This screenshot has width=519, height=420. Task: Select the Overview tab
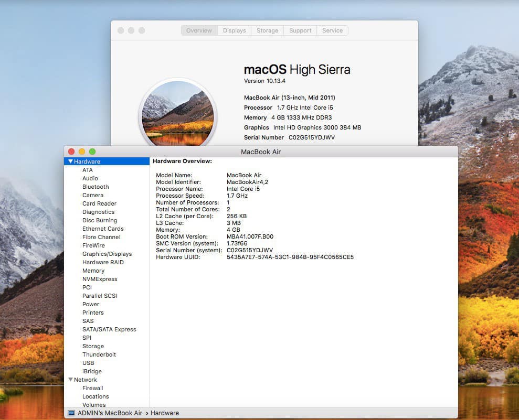[x=199, y=30]
